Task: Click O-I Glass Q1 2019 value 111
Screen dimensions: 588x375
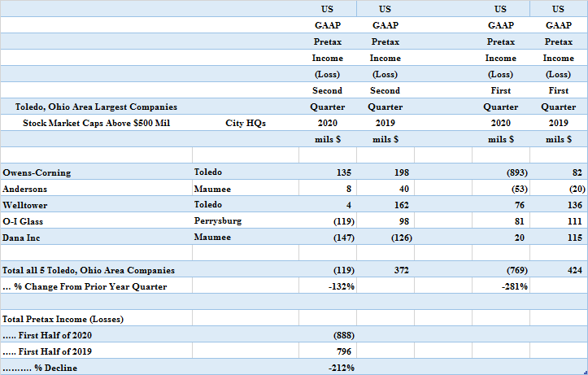Action: [574, 221]
